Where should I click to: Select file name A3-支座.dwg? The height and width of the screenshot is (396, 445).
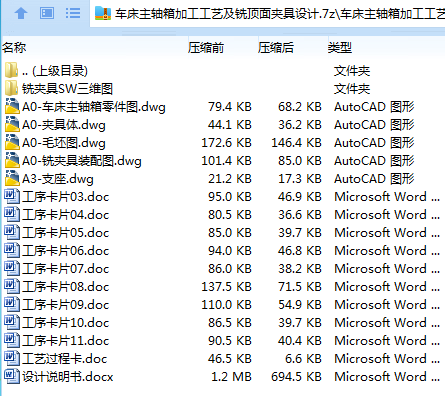point(58,179)
